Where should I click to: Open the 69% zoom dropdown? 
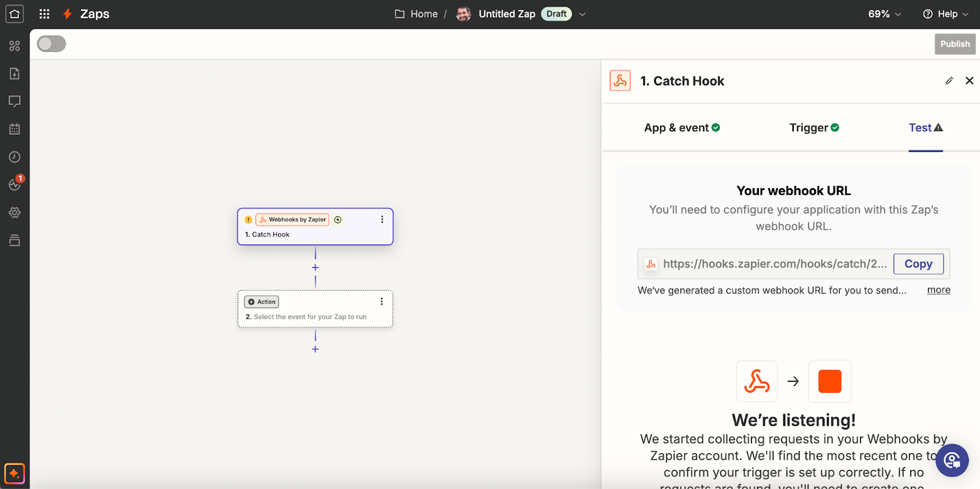[884, 14]
